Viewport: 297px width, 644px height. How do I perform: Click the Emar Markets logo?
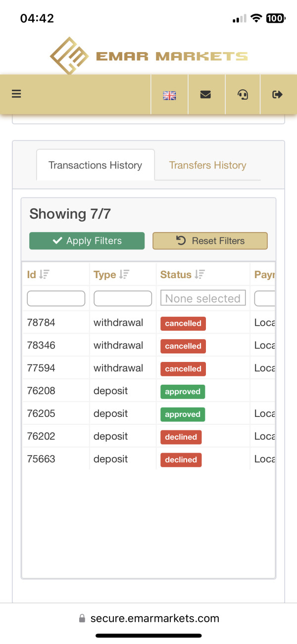(148, 56)
